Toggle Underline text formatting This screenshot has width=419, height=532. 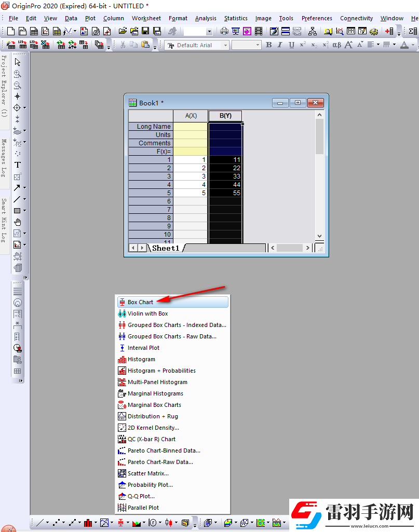tap(291, 45)
